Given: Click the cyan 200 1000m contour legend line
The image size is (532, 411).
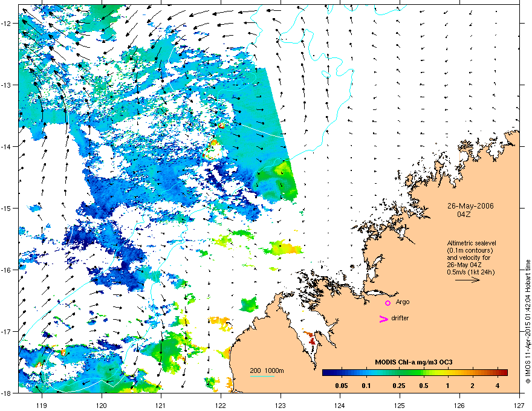Looking at the screenshot, I should (262, 376).
